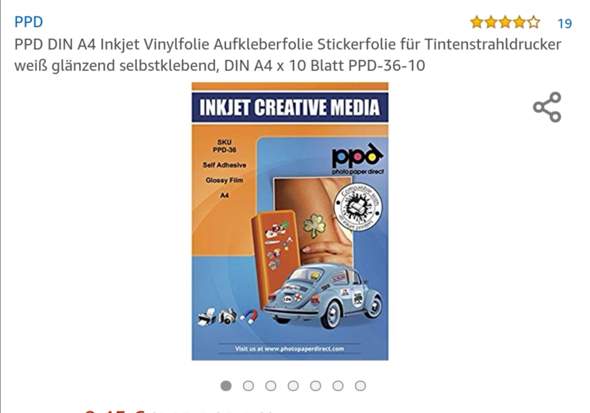Image resolution: width=590 pixels, height=413 pixels.
Task: Open the PPD brand link
Action: tap(29, 22)
